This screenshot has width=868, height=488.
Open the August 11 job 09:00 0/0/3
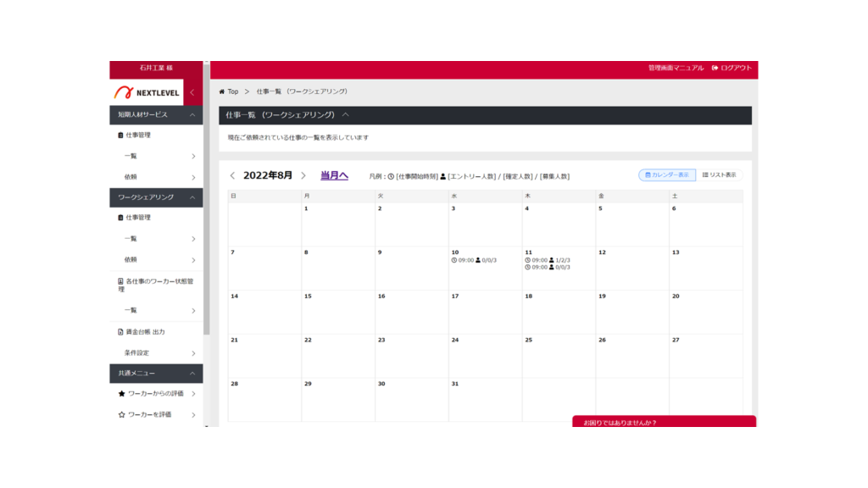point(548,267)
